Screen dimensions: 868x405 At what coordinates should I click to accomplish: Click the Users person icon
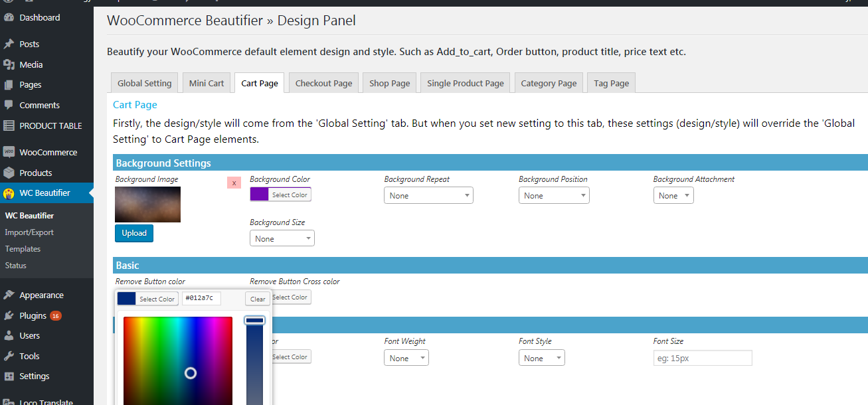pos(9,336)
